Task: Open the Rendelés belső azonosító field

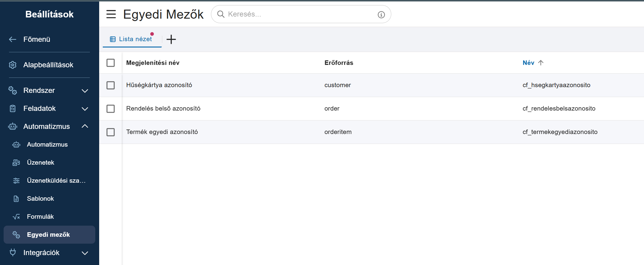Action: [x=163, y=108]
